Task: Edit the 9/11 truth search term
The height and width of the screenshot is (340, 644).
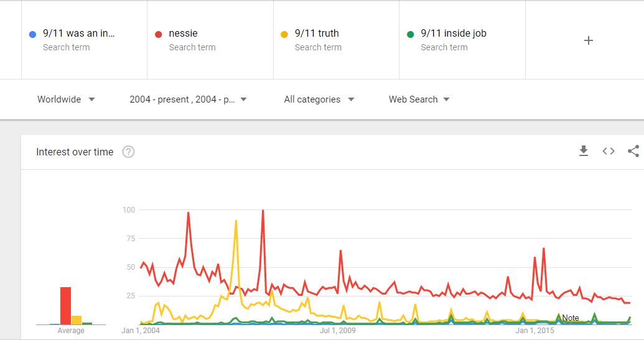Action: click(317, 34)
